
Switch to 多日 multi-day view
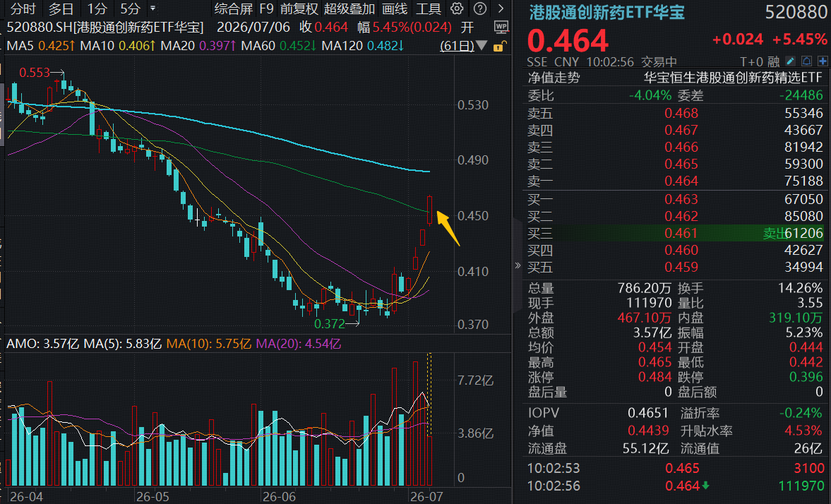point(61,8)
